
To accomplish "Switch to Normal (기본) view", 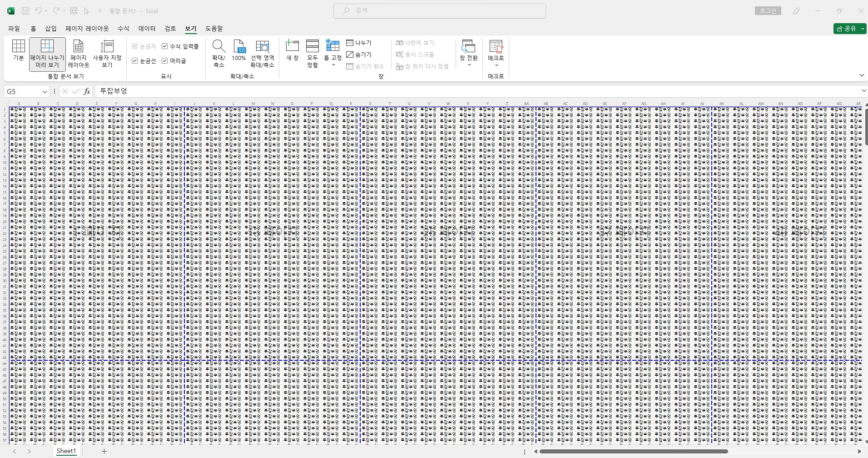I will click(x=19, y=50).
